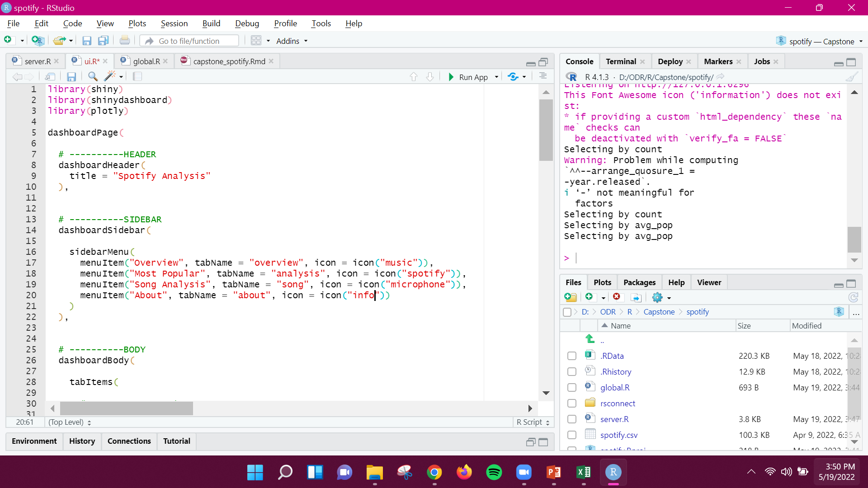Image resolution: width=868 pixels, height=488 pixels.
Task: Select the checkbox beside spotify.csv
Action: point(571,435)
